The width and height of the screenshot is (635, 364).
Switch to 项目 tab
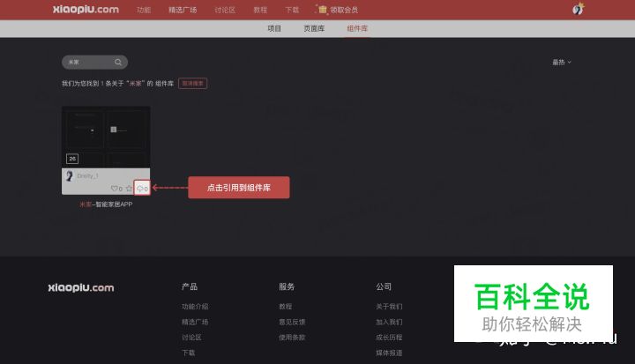(x=274, y=28)
